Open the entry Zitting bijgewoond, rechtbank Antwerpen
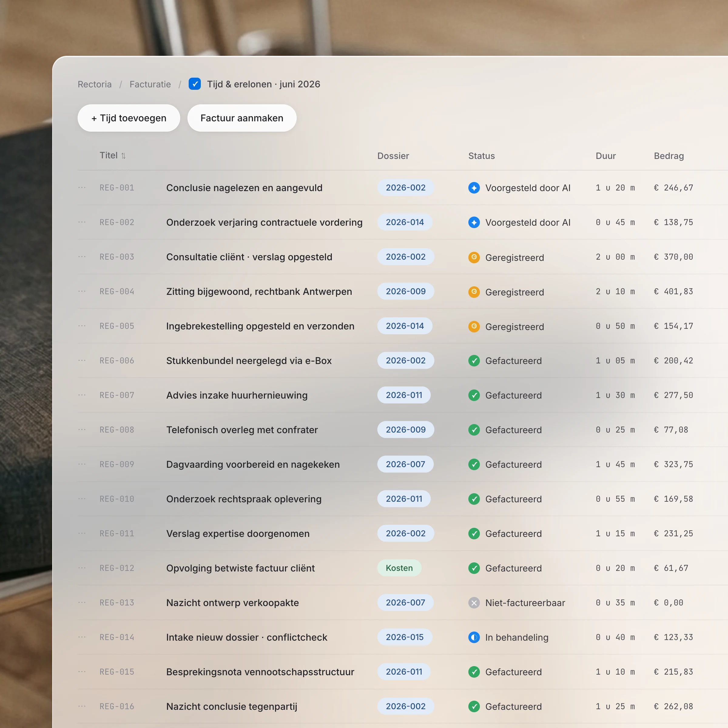728x728 pixels. tap(259, 292)
